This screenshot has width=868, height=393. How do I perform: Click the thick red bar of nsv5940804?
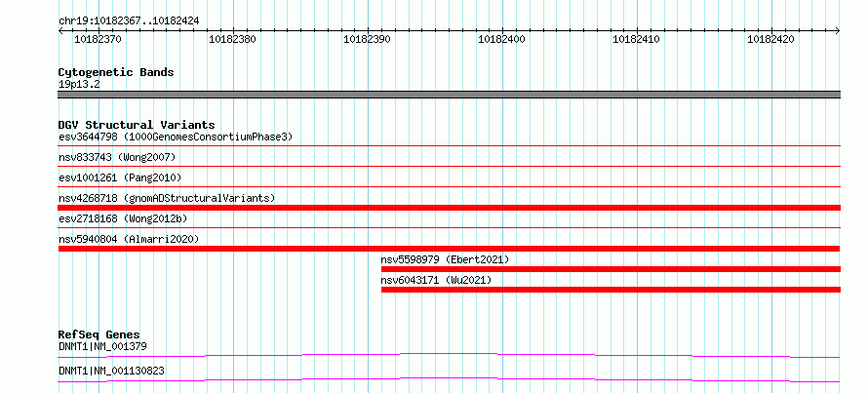[x=449, y=249]
